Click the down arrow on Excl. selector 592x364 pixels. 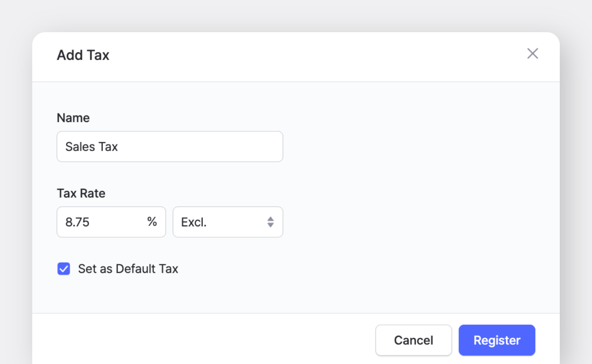[271, 225]
